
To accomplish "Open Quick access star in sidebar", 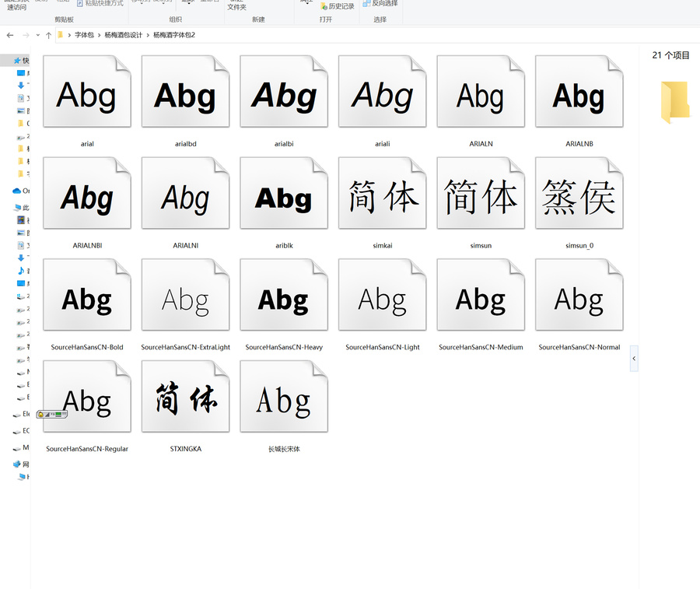I will 17,60.
